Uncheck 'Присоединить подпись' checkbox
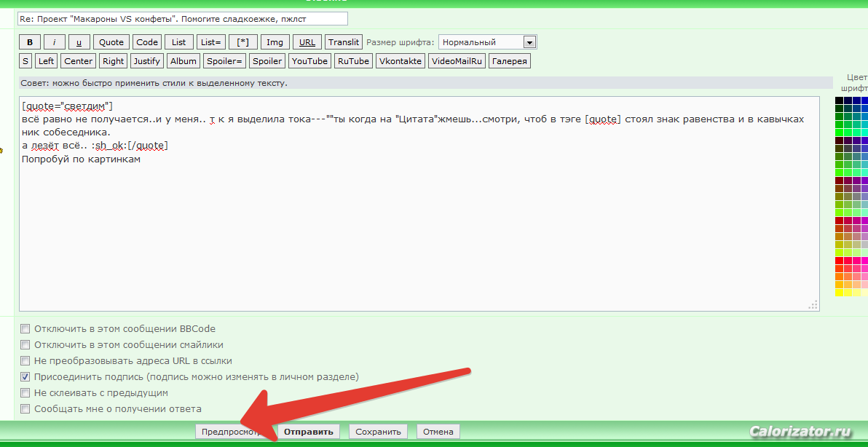868x447 pixels. tap(25, 376)
